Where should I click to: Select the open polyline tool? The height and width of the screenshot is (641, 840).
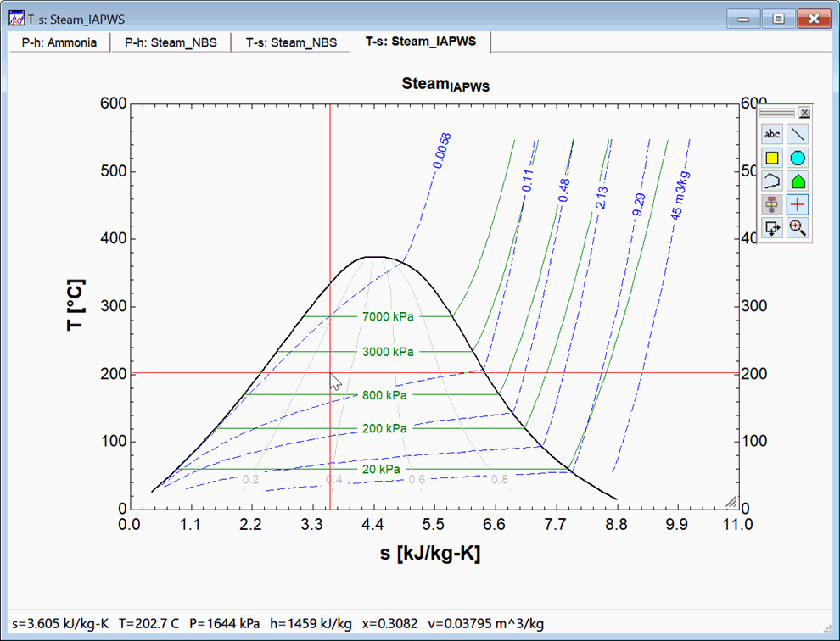pyautogui.click(x=772, y=181)
